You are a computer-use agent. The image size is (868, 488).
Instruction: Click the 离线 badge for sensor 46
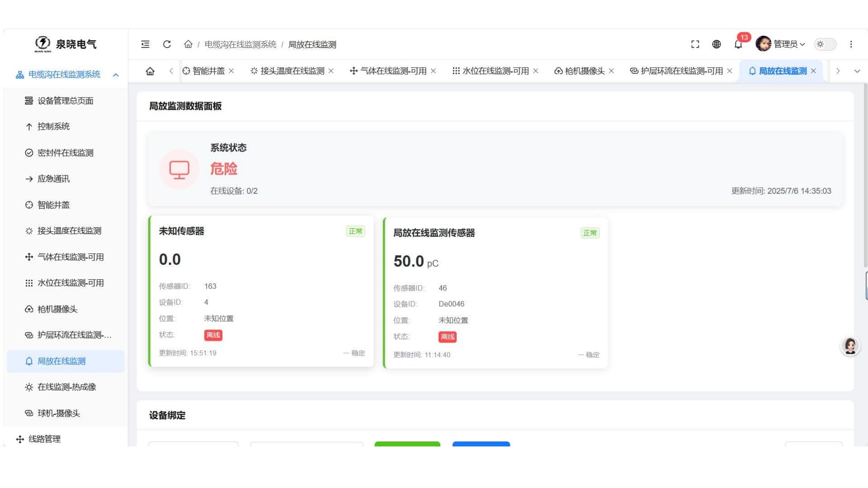click(x=448, y=337)
